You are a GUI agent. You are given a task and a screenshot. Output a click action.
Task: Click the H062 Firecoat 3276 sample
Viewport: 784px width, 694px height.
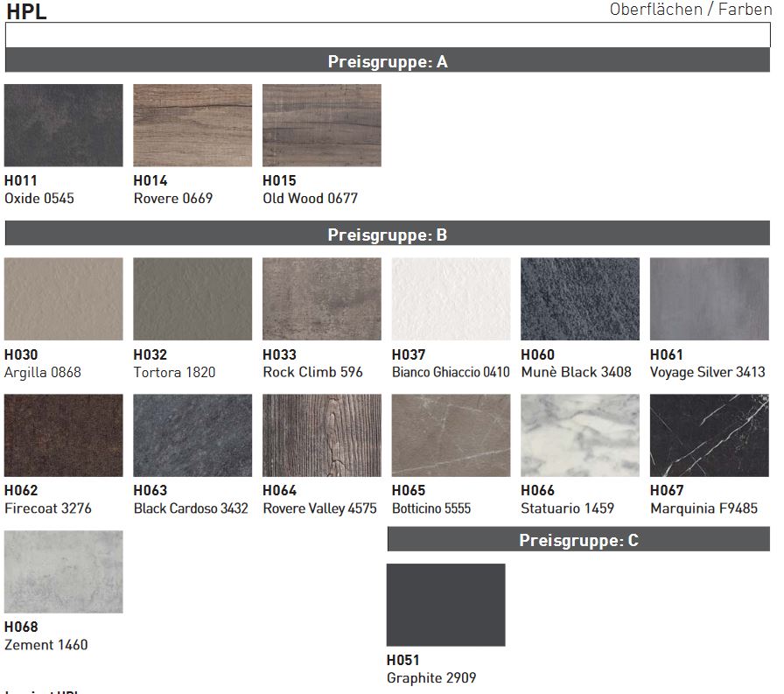[x=64, y=435]
